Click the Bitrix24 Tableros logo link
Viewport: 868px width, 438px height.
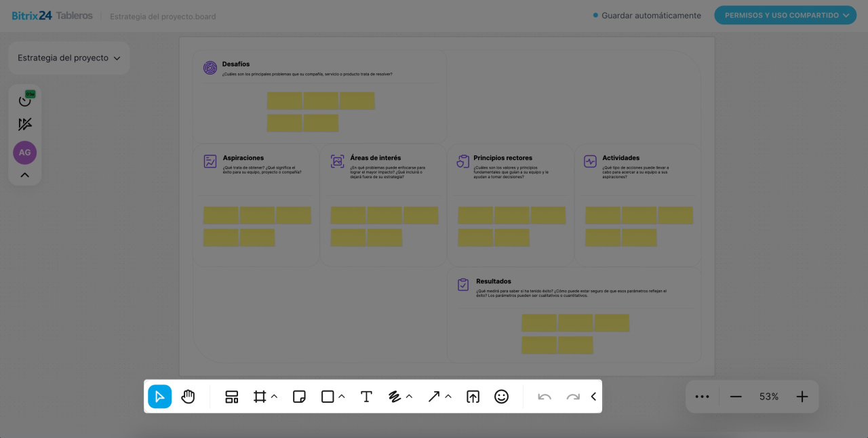[52, 16]
